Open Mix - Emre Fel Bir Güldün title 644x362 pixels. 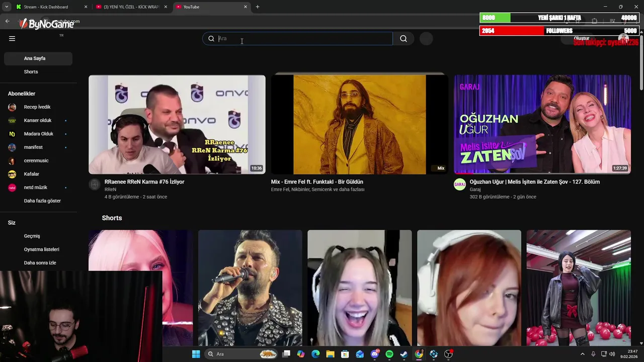pyautogui.click(x=317, y=182)
